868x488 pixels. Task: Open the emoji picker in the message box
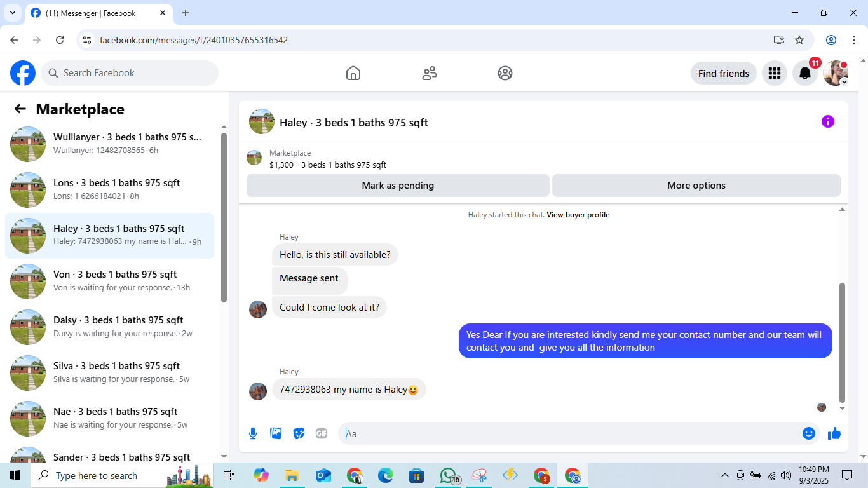pyautogui.click(x=808, y=433)
